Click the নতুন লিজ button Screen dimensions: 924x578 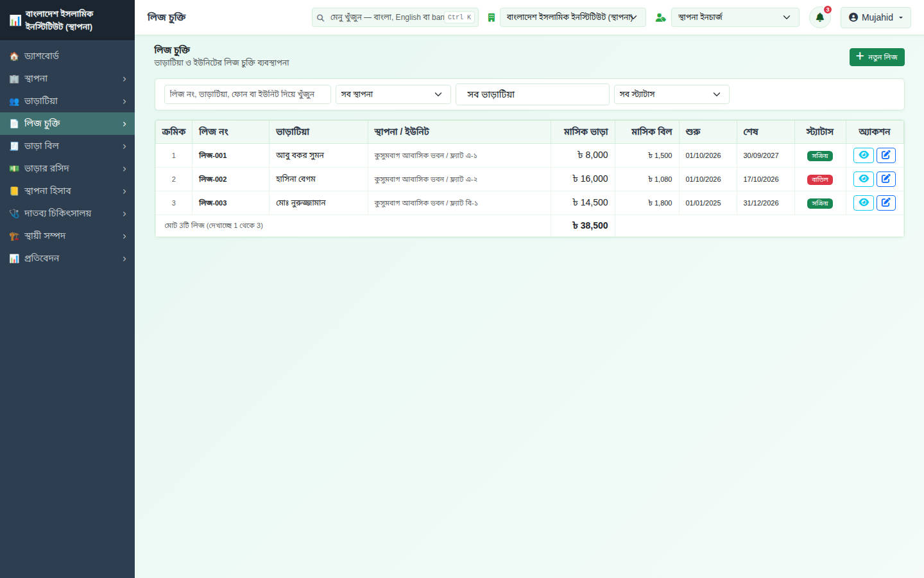point(877,57)
